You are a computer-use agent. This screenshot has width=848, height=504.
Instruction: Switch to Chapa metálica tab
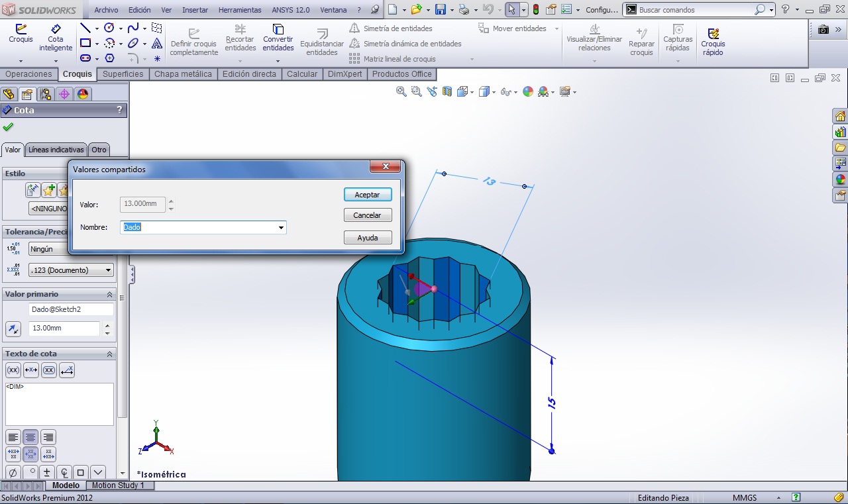coord(183,74)
